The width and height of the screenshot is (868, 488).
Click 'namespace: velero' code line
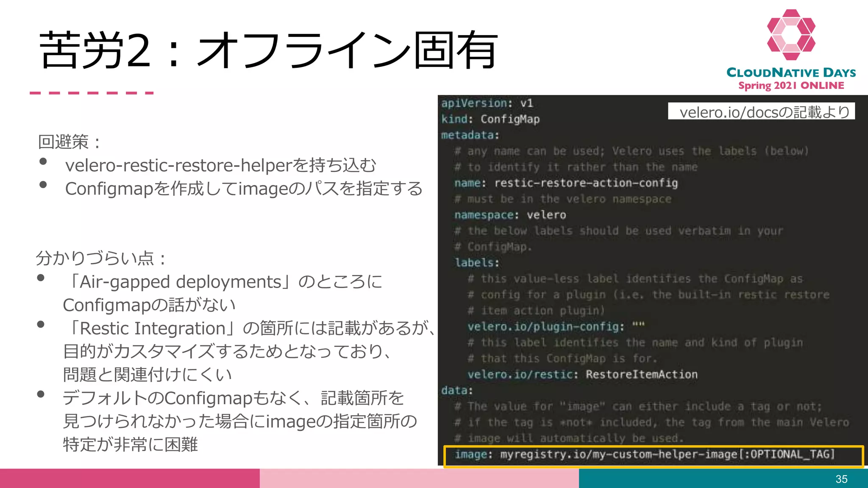click(x=510, y=215)
